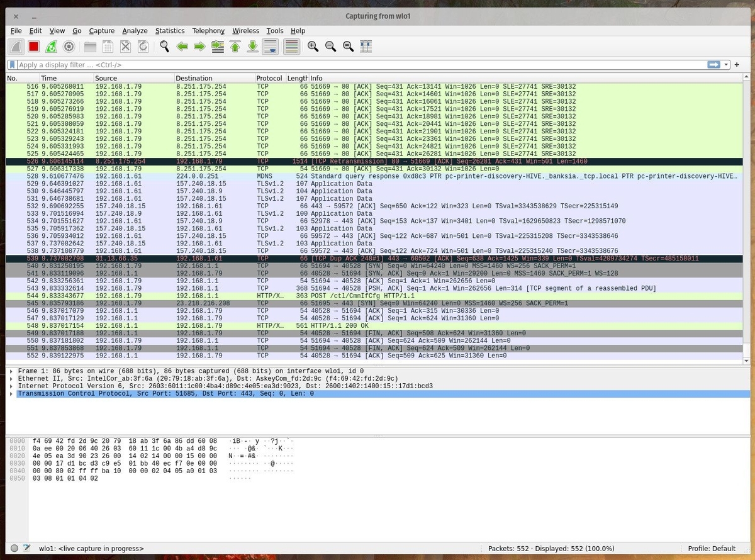
Task: Open the capture options gear icon
Action: (x=69, y=46)
